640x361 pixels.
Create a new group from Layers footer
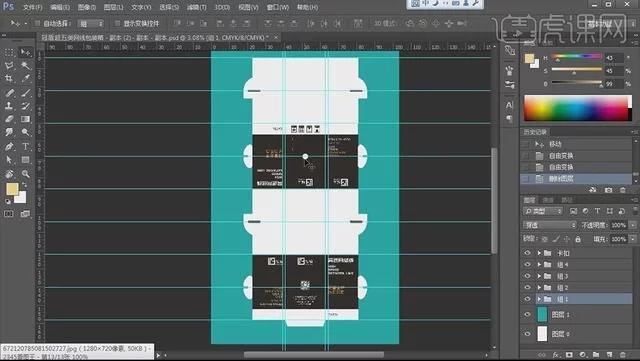596,355
